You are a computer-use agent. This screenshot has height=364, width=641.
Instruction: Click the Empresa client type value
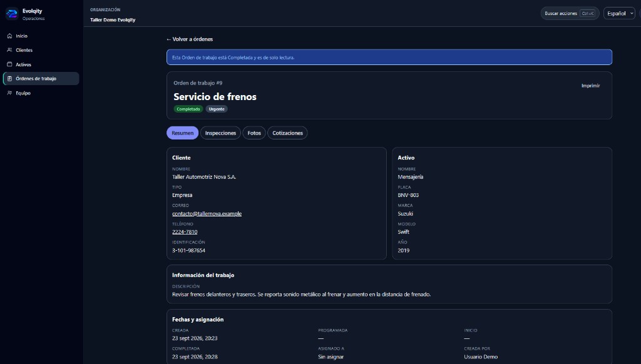(182, 195)
